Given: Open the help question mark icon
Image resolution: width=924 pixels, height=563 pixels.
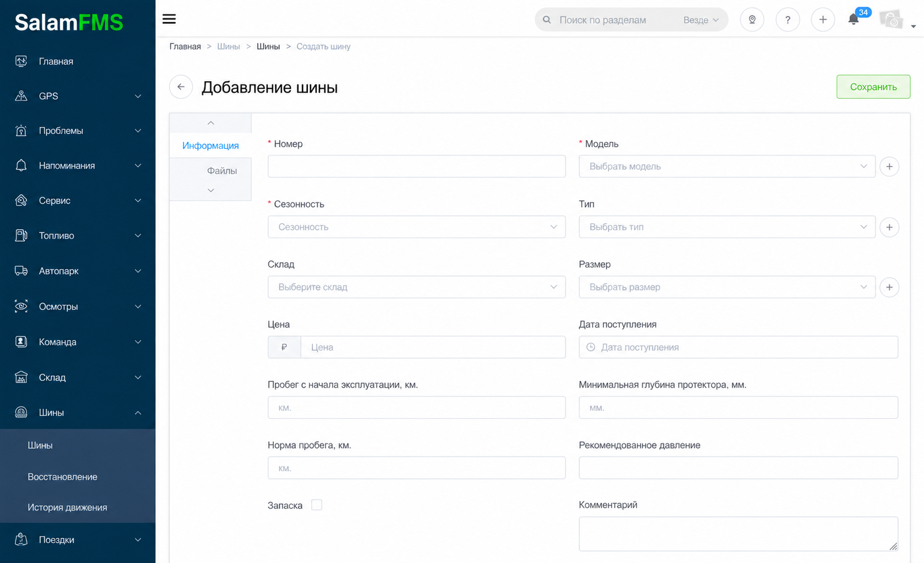Looking at the screenshot, I should tap(788, 20).
